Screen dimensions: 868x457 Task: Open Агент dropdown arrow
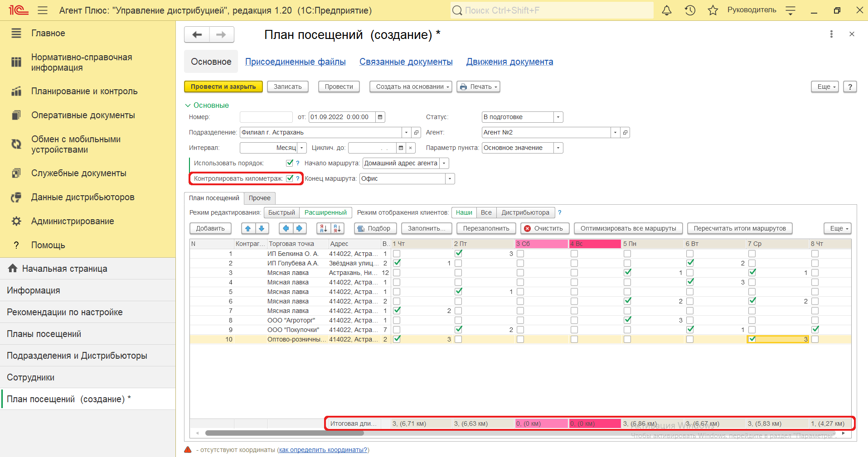tap(615, 132)
